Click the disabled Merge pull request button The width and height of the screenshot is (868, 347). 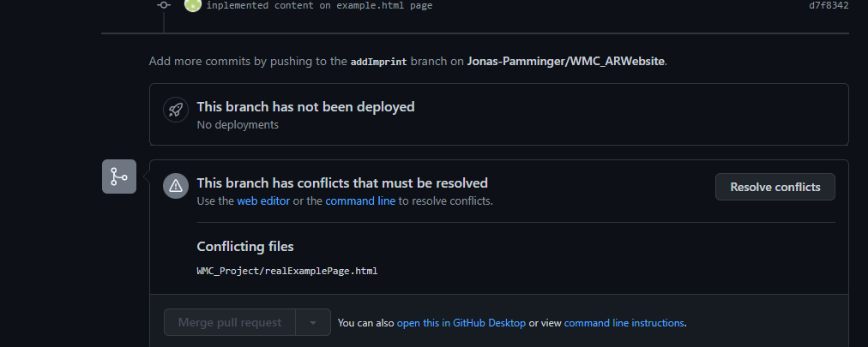coord(230,322)
